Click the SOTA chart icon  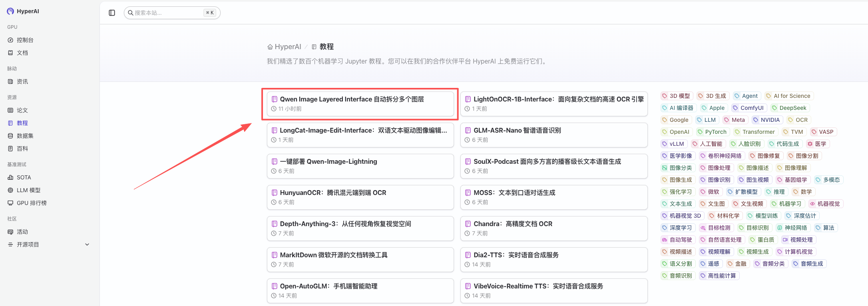[10, 177]
